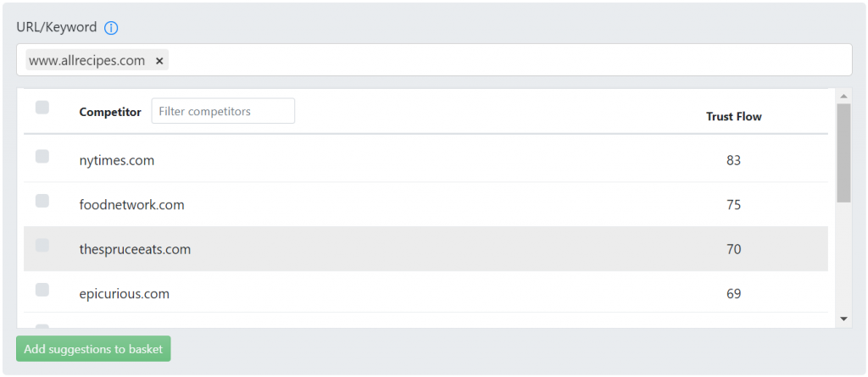Click the scrollbar up arrow
This screenshot has width=868, height=377.
pyautogui.click(x=843, y=97)
